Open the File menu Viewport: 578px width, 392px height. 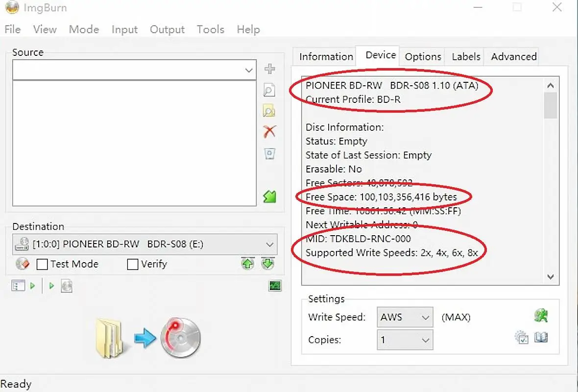pyautogui.click(x=13, y=29)
